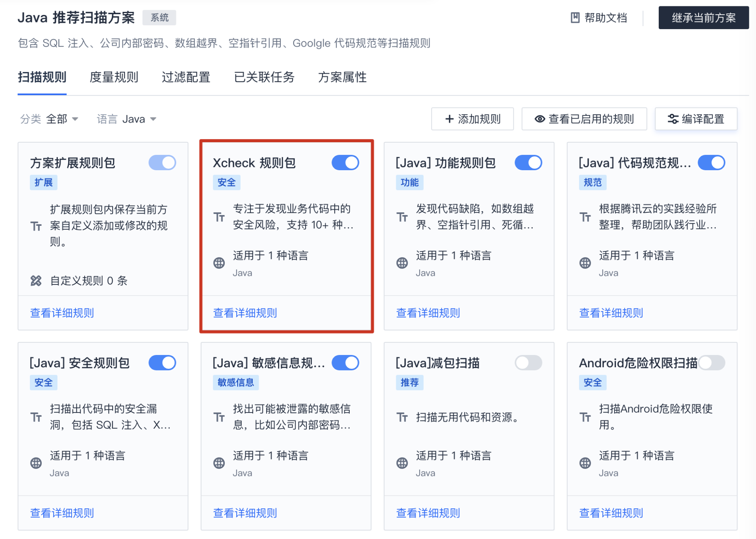Click the 继承当前方案 button
The width and height of the screenshot is (756, 539).
pos(703,18)
